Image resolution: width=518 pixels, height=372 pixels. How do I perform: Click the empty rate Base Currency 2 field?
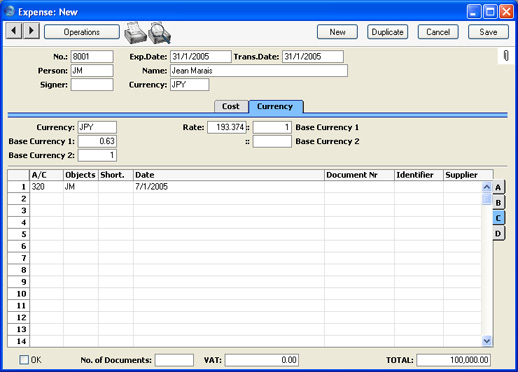pos(272,141)
